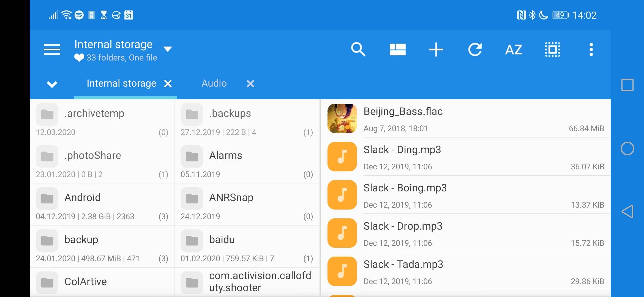Tap the heart favorite icon under Internal storage
The image size is (644, 297).
(79, 57)
